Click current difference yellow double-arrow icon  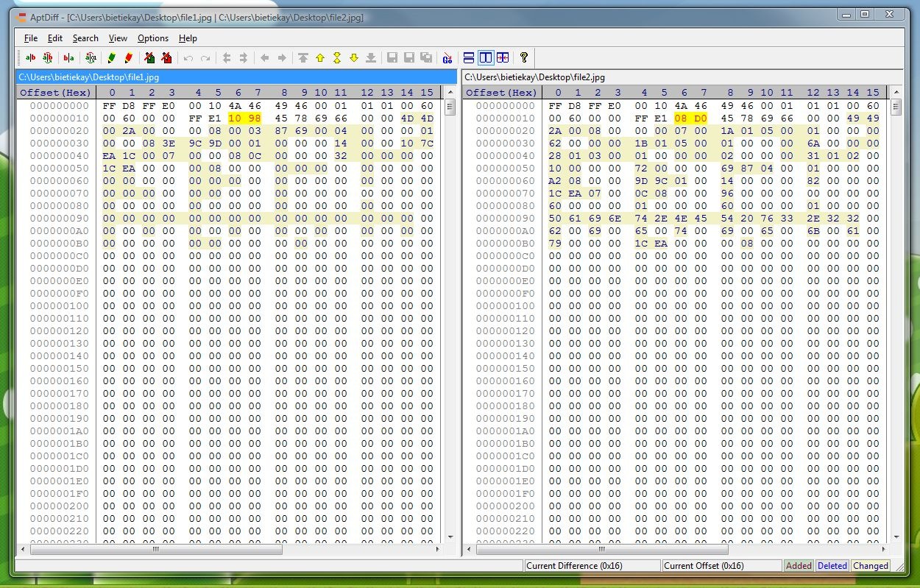point(337,57)
